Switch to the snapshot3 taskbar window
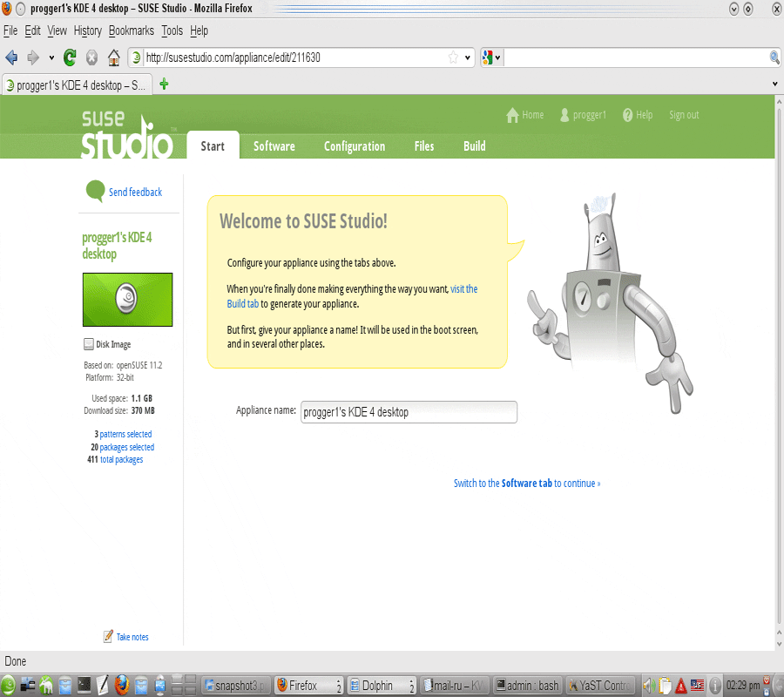 235,686
